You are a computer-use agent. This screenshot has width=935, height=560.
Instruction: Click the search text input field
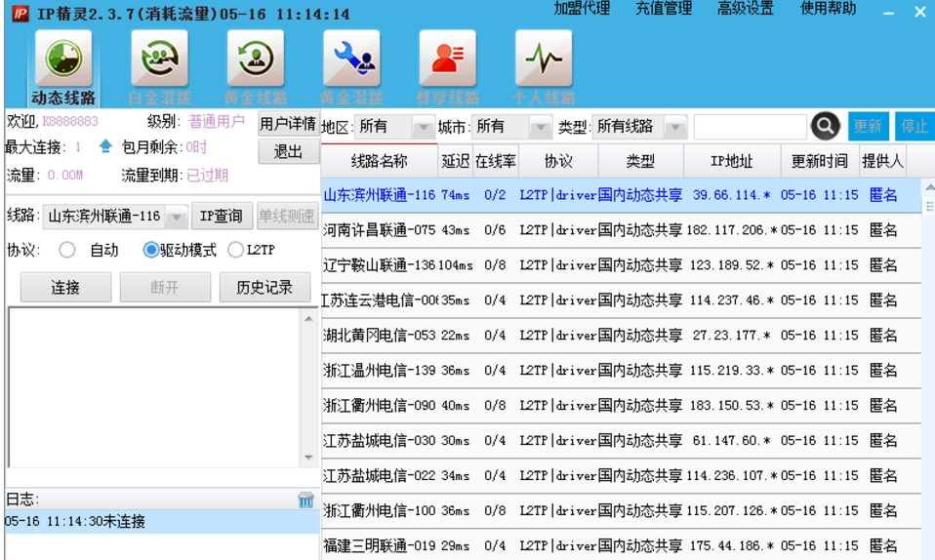click(x=751, y=127)
